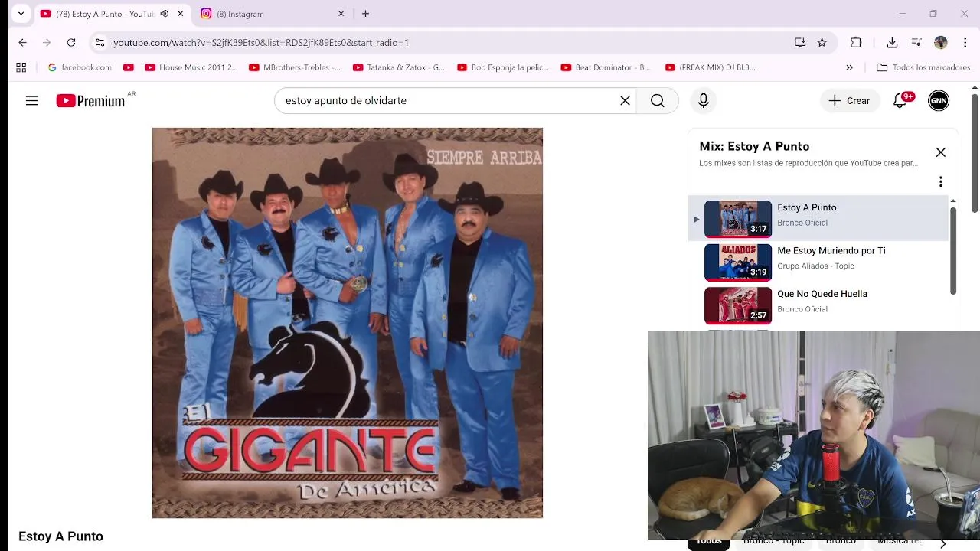This screenshot has height=551, width=980.
Task: Select Que No Quede Huella title
Action: [822, 294]
